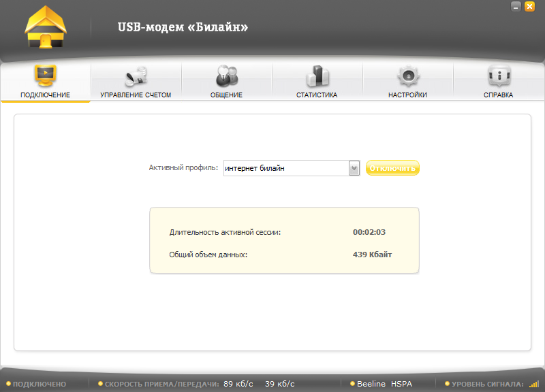Viewport: 545px width, 392px height.
Task: Expand the active profile dropdown arrow
Action: tap(354, 168)
